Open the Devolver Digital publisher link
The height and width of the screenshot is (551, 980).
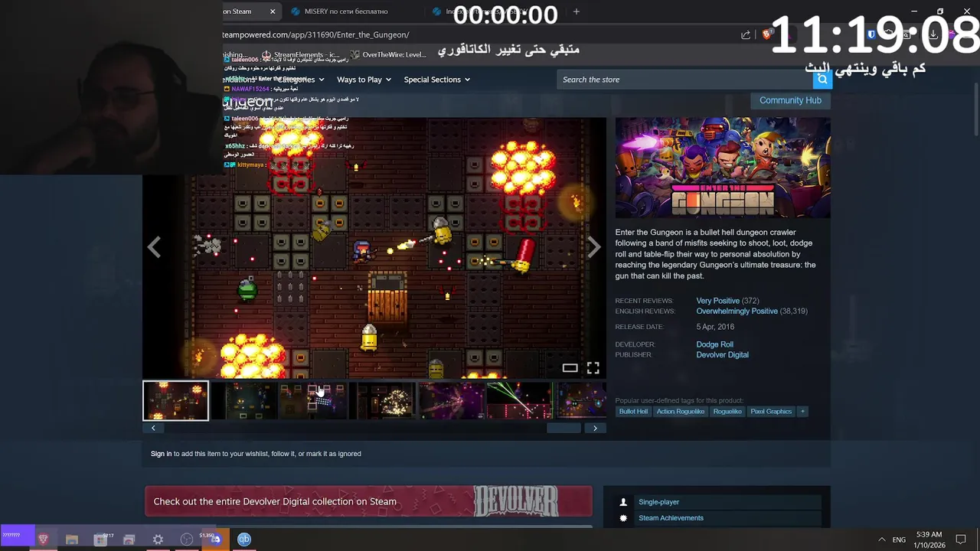pyautogui.click(x=722, y=355)
